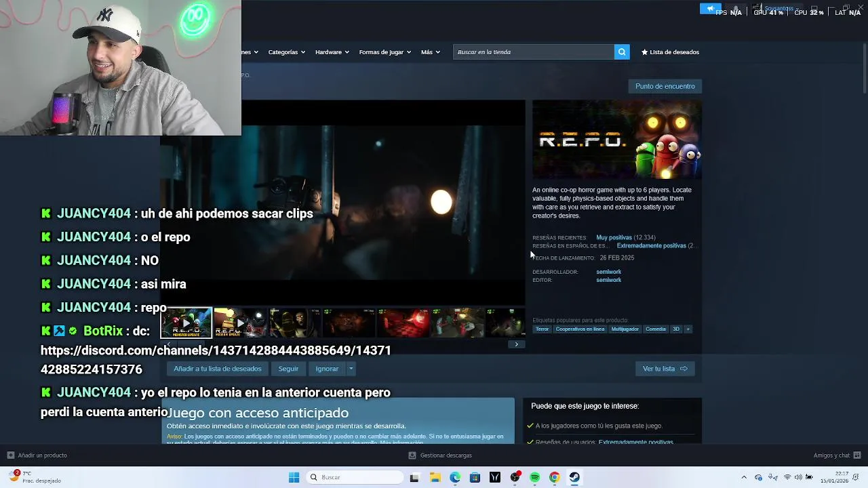Expand the Más menu
The height and width of the screenshot is (488, 868).
tap(430, 52)
